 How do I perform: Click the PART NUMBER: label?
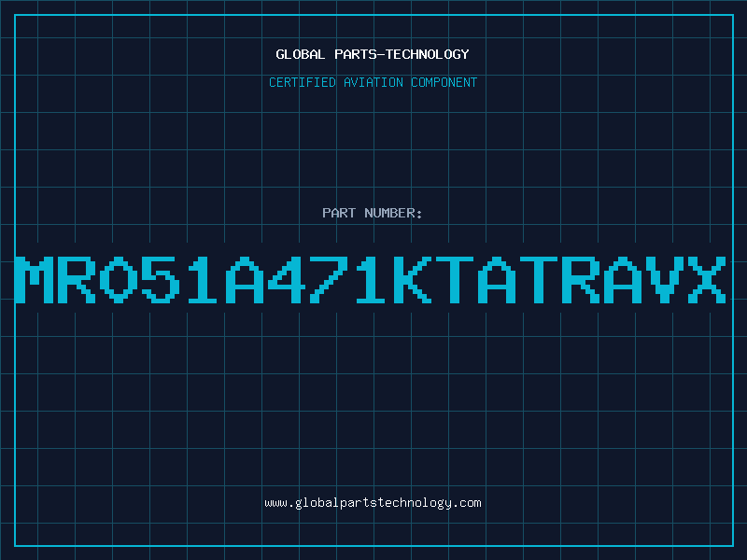click(x=373, y=213)
